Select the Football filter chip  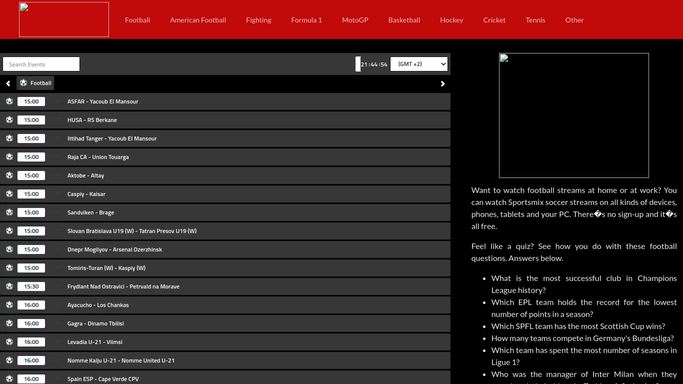pos(35,83)
